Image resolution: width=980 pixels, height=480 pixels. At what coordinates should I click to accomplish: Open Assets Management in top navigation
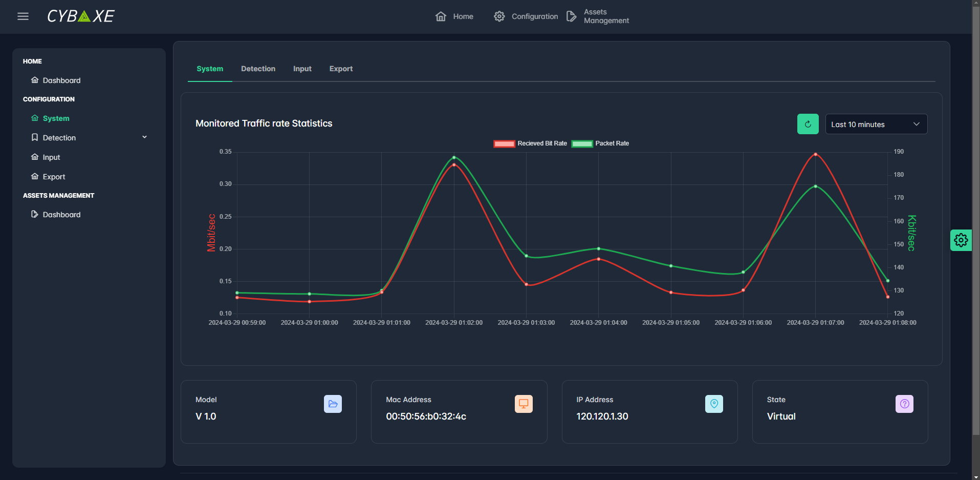click(598, 16)
